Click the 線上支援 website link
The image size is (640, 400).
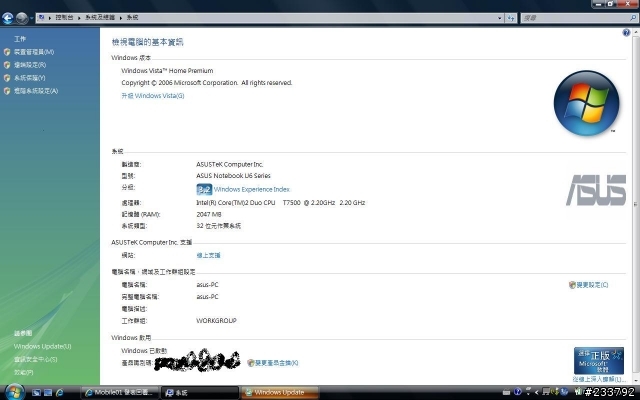208,256
